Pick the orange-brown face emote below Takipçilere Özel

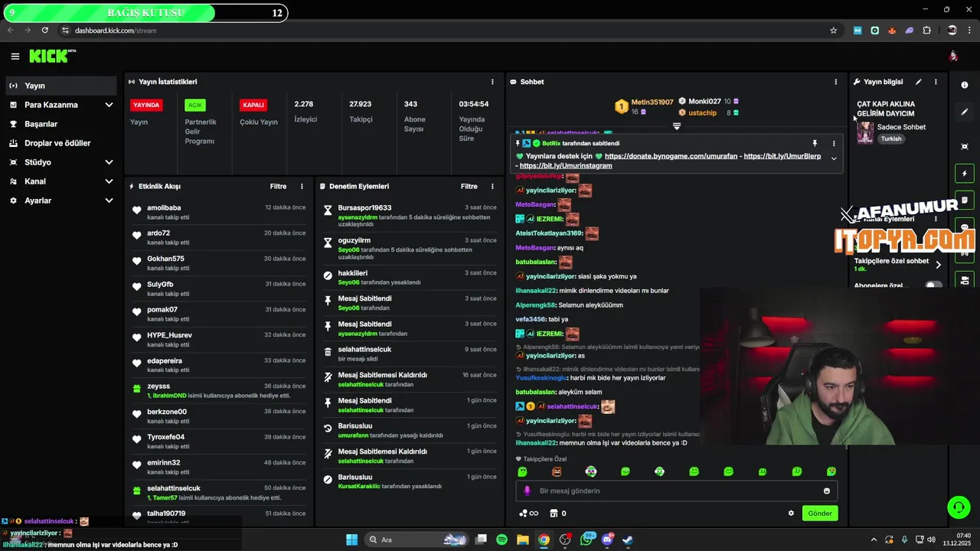click(x=557, y=471)
